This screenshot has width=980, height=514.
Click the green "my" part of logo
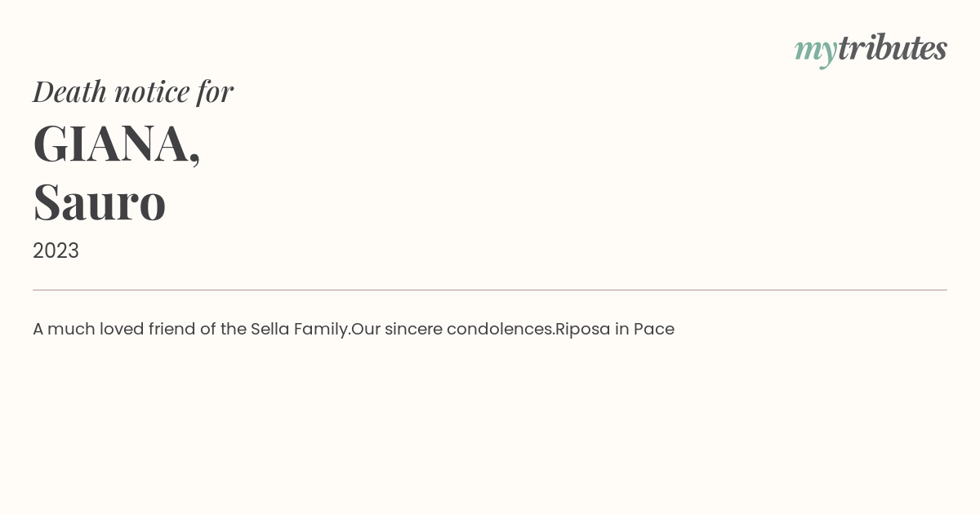click(816, 52)
